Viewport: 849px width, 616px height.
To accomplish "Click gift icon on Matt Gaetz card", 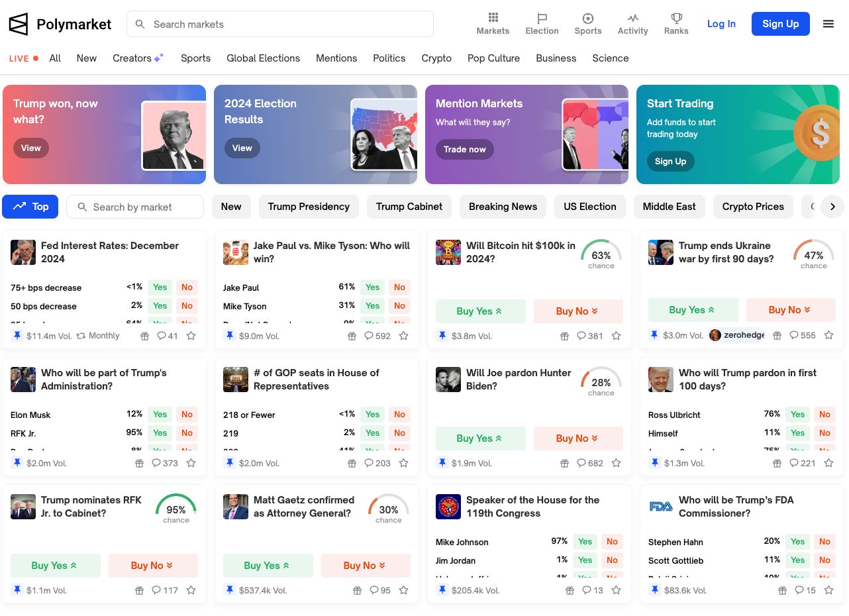I will click(357, 590).
